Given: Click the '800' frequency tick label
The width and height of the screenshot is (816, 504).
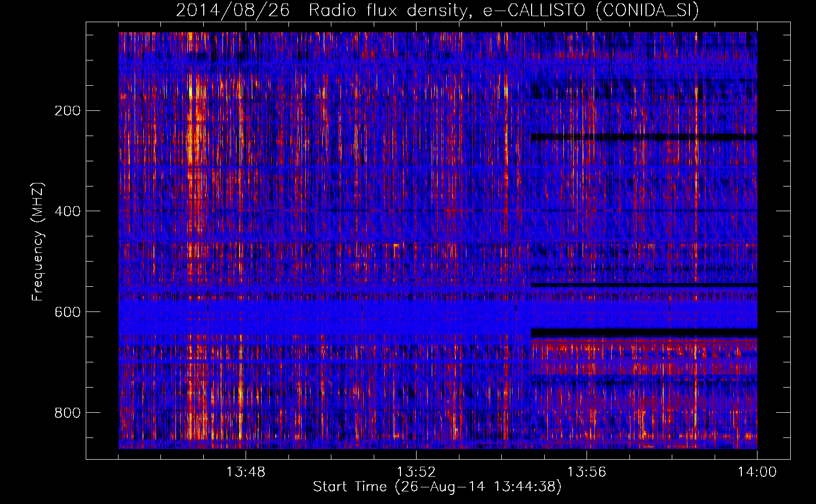Looking at the screenshot, I should tap(68, 413).
